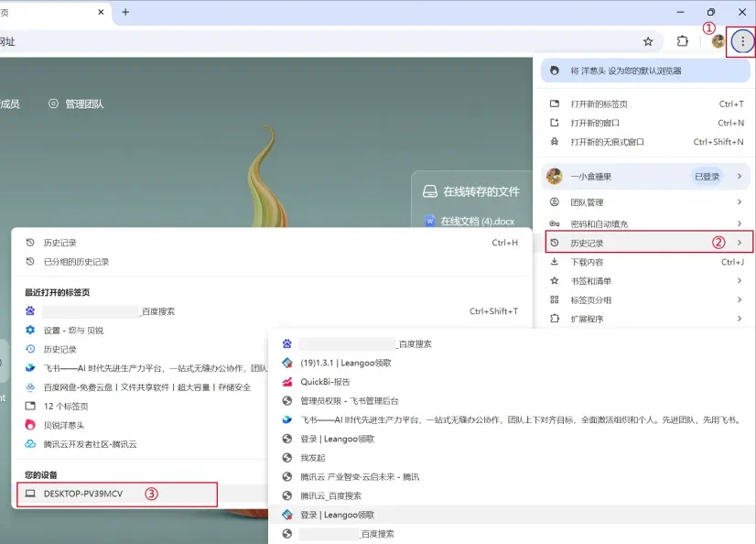Click the download icon beside 下载内容
756x544 pixels.
click(555, 262)
